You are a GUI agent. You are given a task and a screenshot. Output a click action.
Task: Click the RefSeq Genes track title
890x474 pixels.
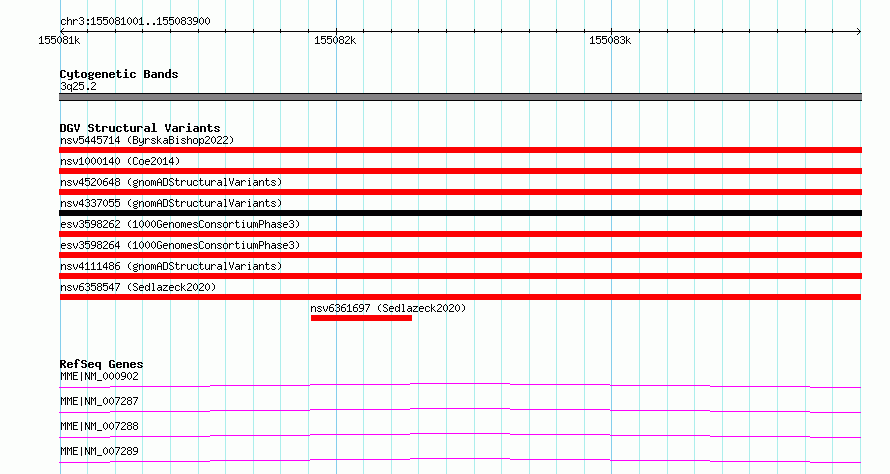[x=101, y=364]
